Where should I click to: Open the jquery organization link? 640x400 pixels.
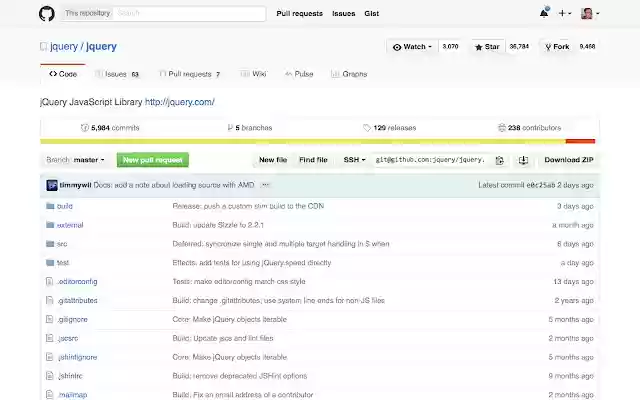pos(64,47)
